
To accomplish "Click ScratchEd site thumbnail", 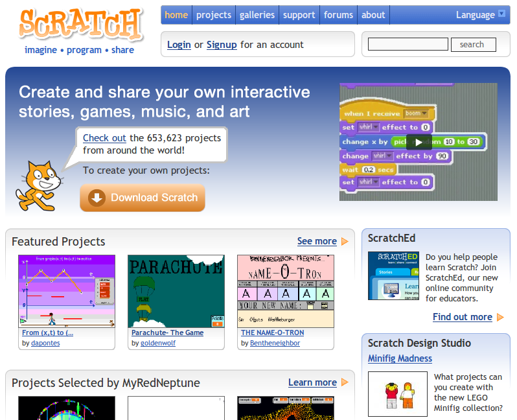I will (x=394, y=276).
